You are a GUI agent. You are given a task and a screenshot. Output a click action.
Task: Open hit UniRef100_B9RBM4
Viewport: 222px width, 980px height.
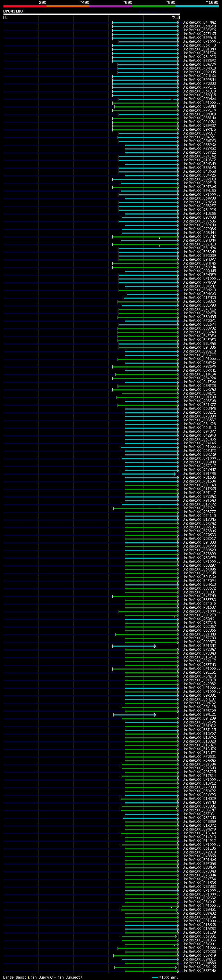[x=199, y=80]
